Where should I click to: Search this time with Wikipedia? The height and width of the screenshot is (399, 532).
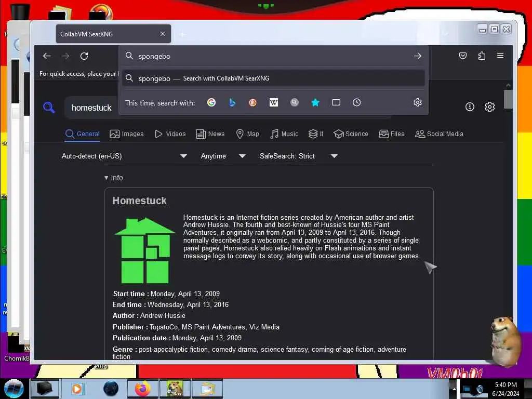tap(273, 102)
